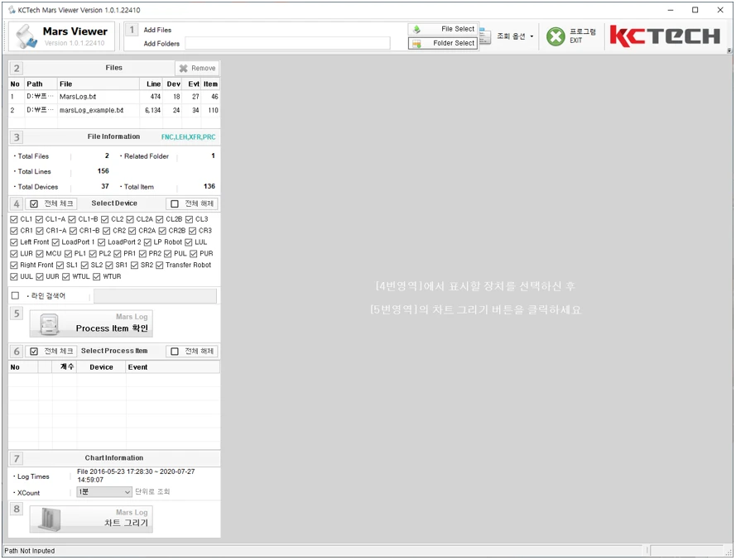Open the XCount 1분 dropdown

coord(104,492)
